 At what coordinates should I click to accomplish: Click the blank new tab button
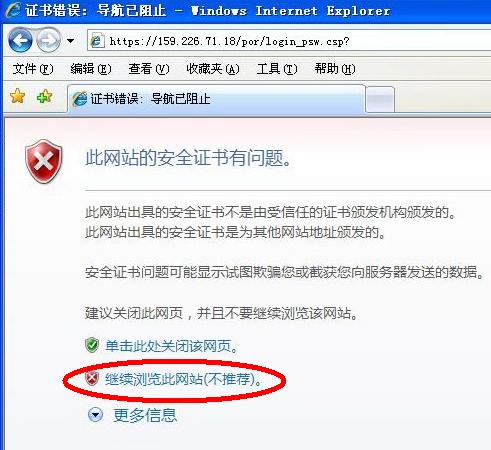(x=380, y=99)
